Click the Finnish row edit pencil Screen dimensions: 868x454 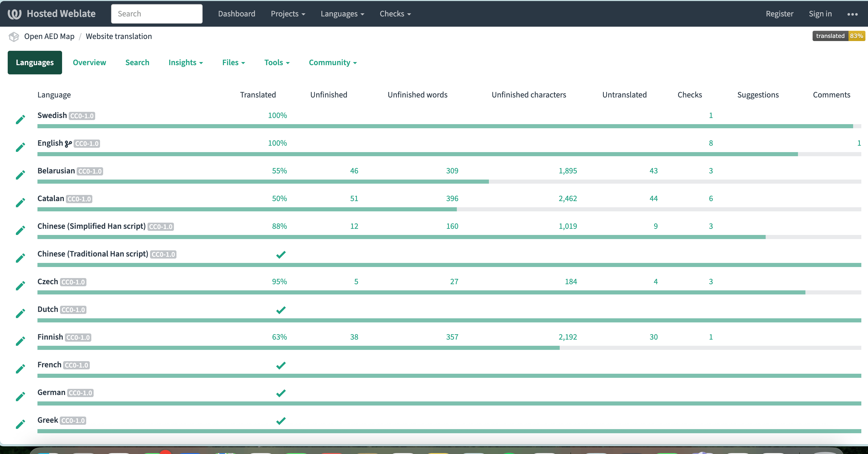[x=21, y=341]
